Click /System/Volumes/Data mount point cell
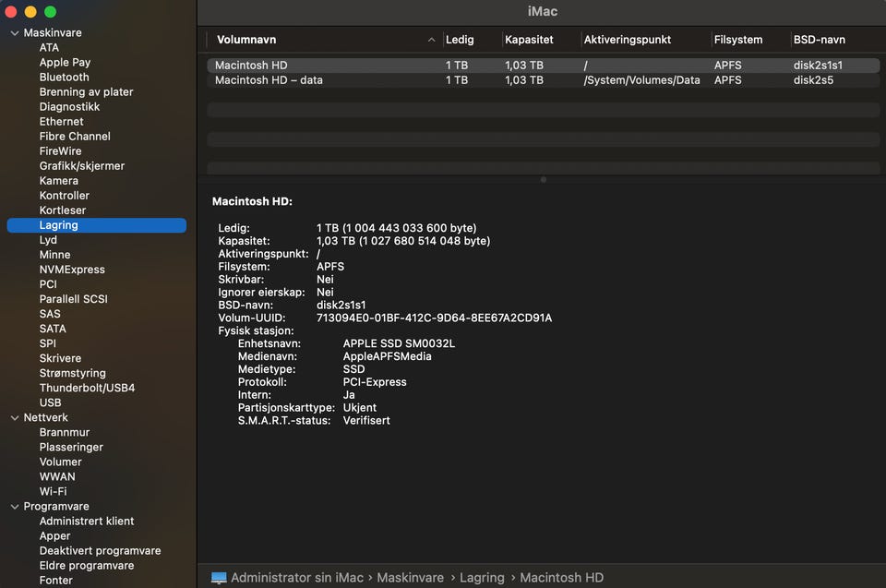This screenshot has height=588, width=886. tap(642, 79)
